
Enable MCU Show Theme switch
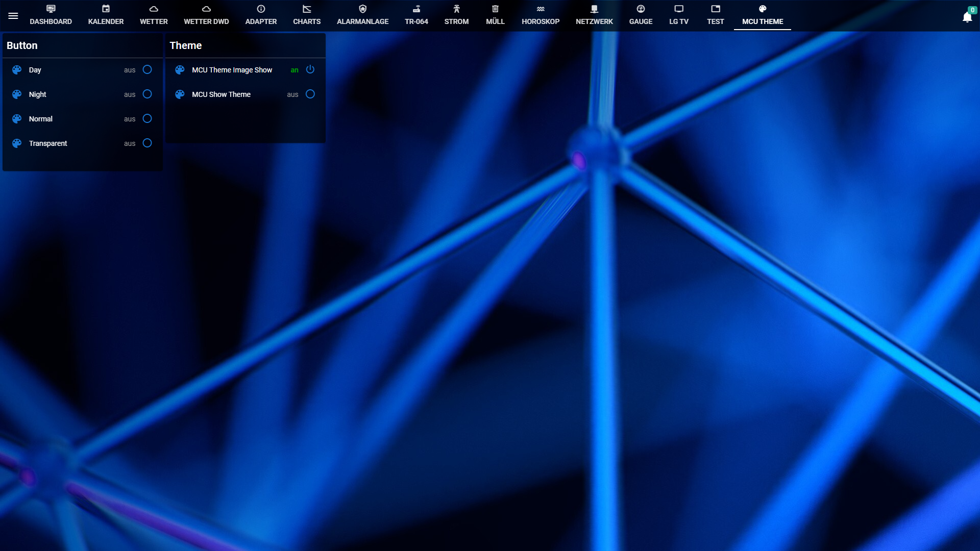[310, 94]
